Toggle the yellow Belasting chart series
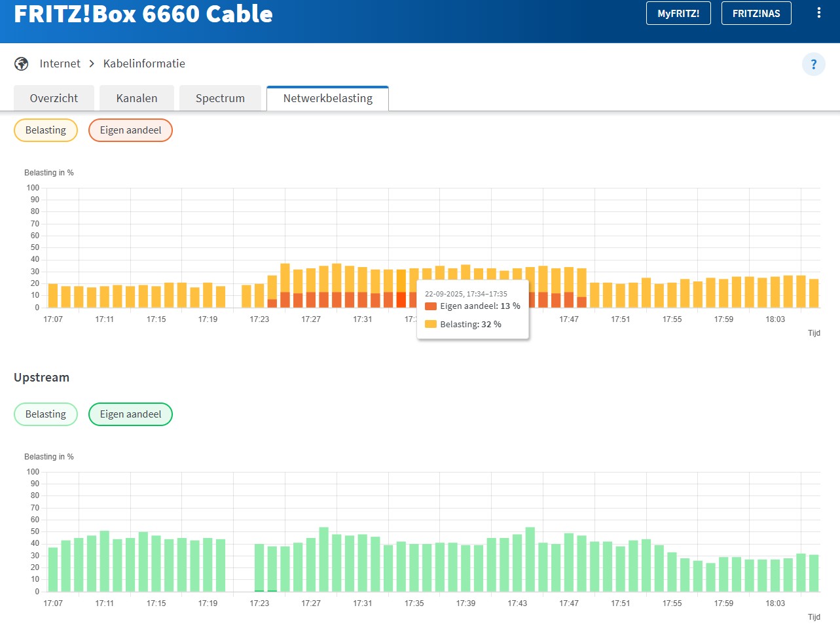This screenshot has height=627, width=840. [x=46, y=130]
